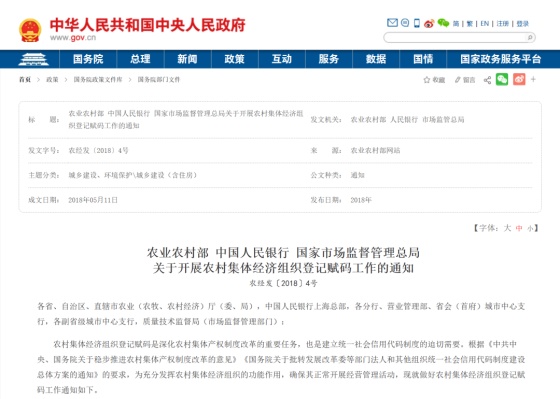Open the 国情 navigation tab

coord(423,59)
